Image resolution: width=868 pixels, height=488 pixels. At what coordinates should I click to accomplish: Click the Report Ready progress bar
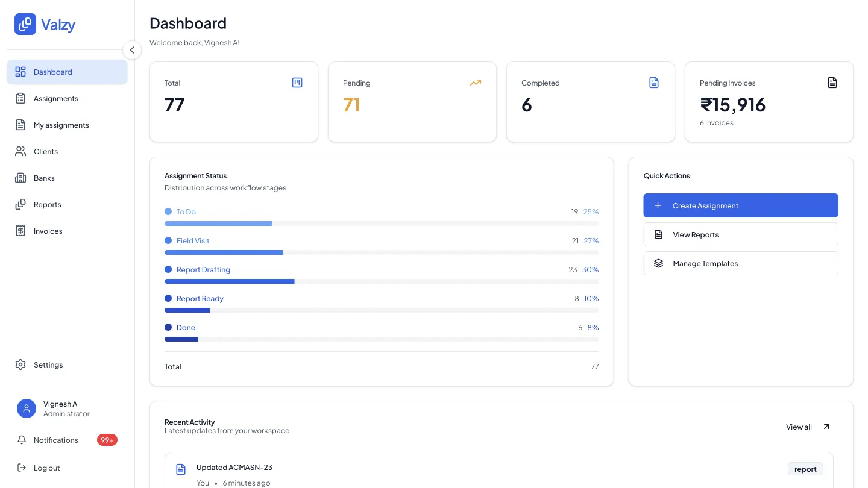click(382, 310)
